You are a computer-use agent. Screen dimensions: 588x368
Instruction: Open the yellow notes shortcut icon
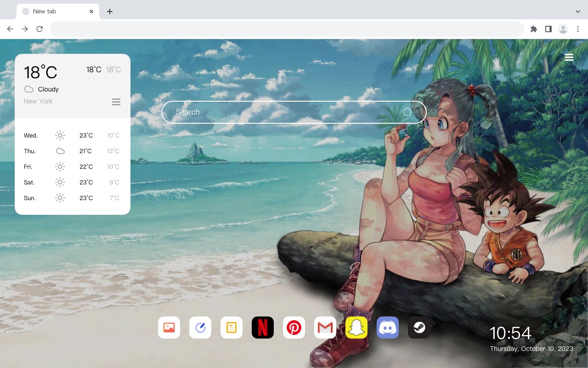click(232, 328)
